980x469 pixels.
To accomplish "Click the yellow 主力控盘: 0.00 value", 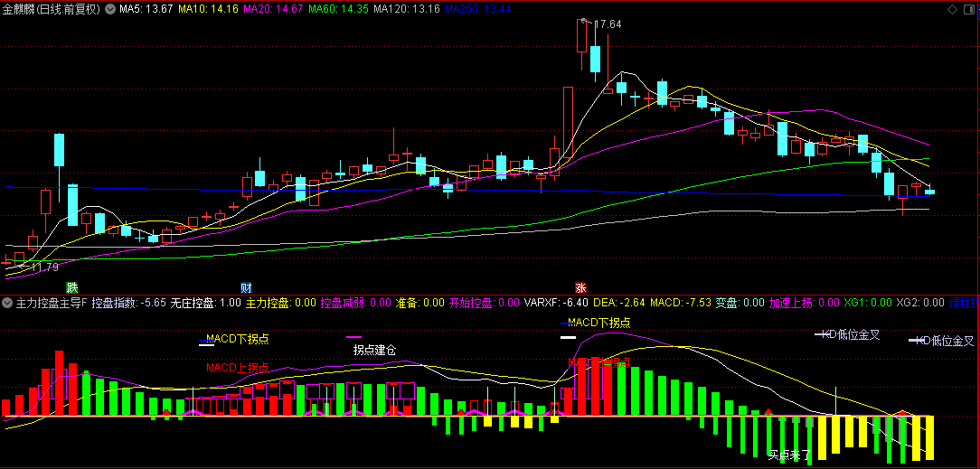I will click(280, 304).
